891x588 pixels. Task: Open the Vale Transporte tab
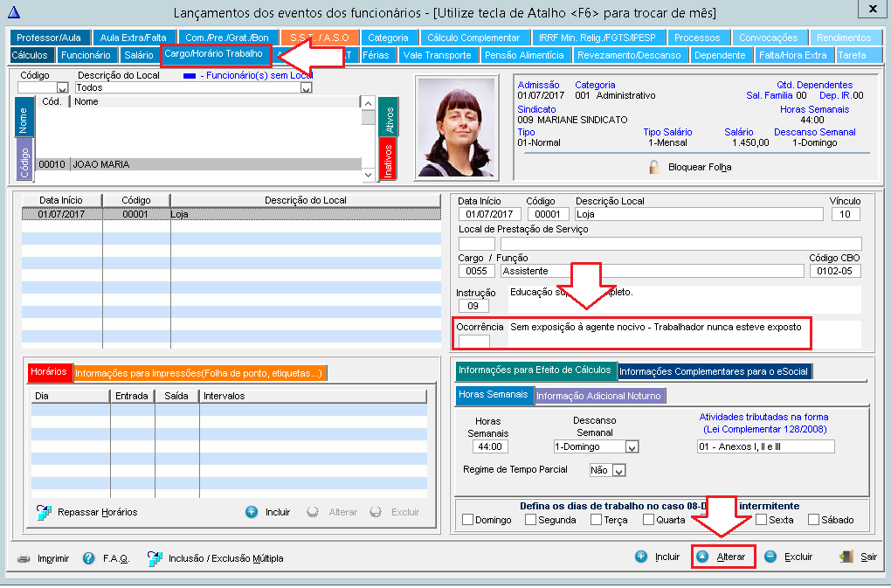tap(437, 55)
